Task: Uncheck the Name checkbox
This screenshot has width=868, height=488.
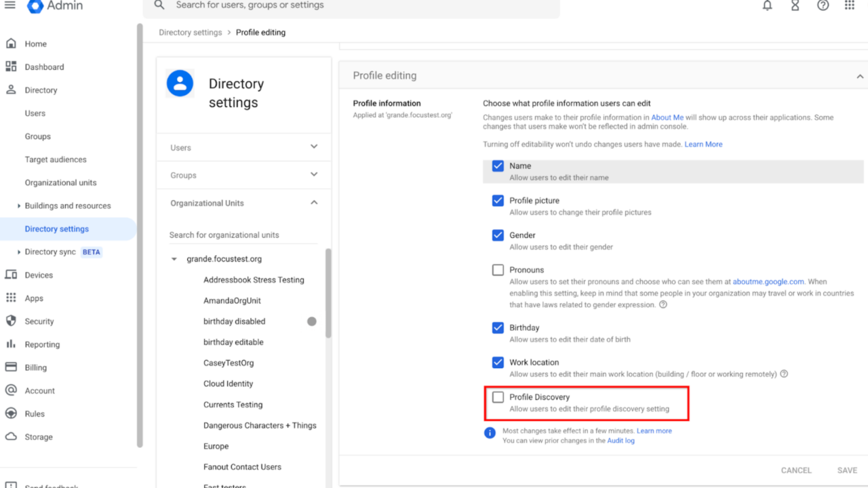Action: pos(498,166)
